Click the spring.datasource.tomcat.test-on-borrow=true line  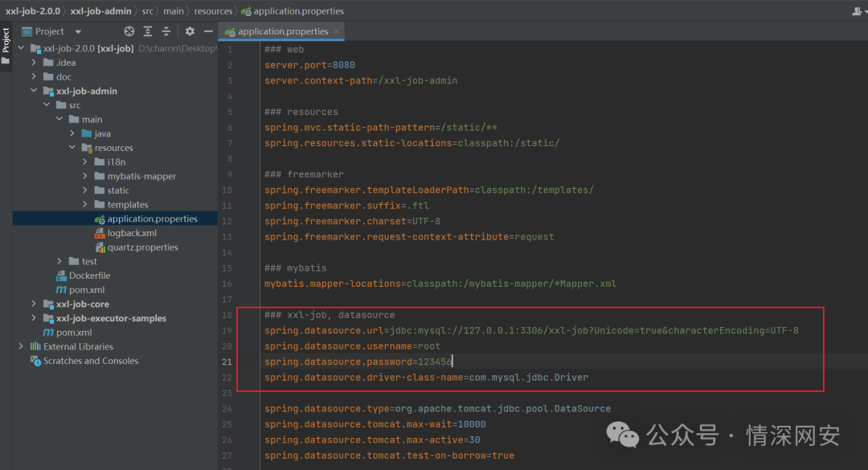click(x=389, y=456)
